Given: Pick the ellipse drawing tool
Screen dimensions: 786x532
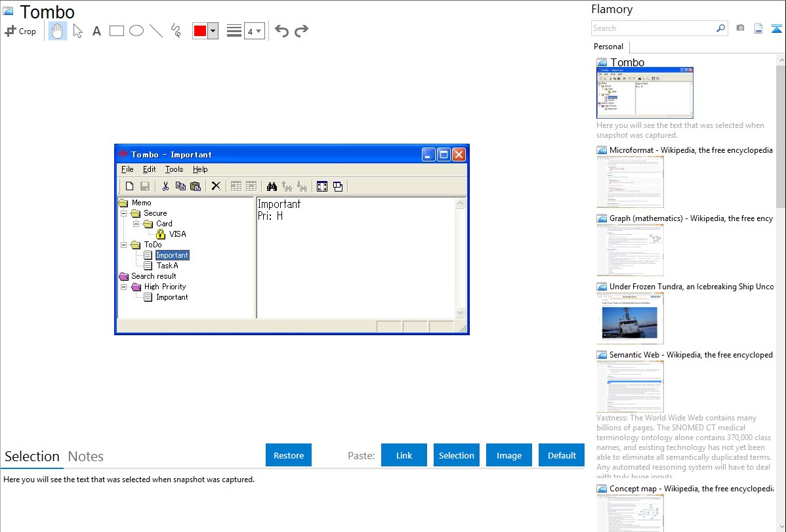Looking at the screenshot, I should [x=136, y=31].
